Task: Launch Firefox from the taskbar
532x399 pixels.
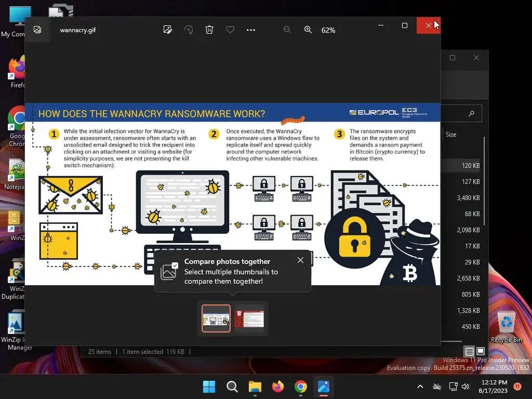Action: point(278,387)
